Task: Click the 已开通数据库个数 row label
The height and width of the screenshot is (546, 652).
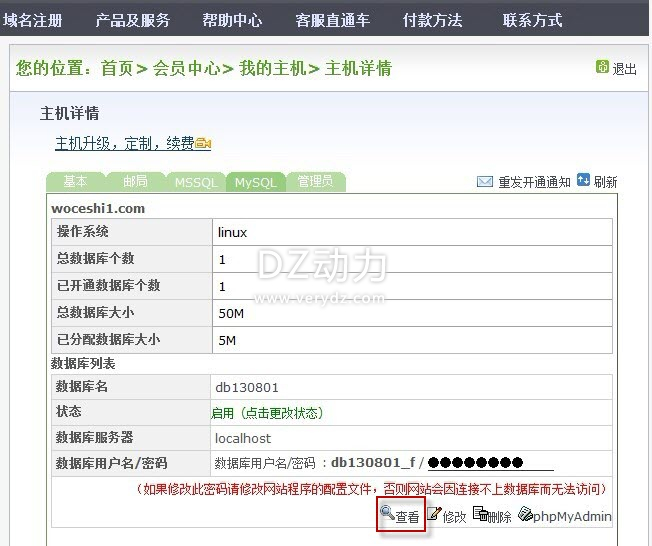Action: (x=109, y=285)
